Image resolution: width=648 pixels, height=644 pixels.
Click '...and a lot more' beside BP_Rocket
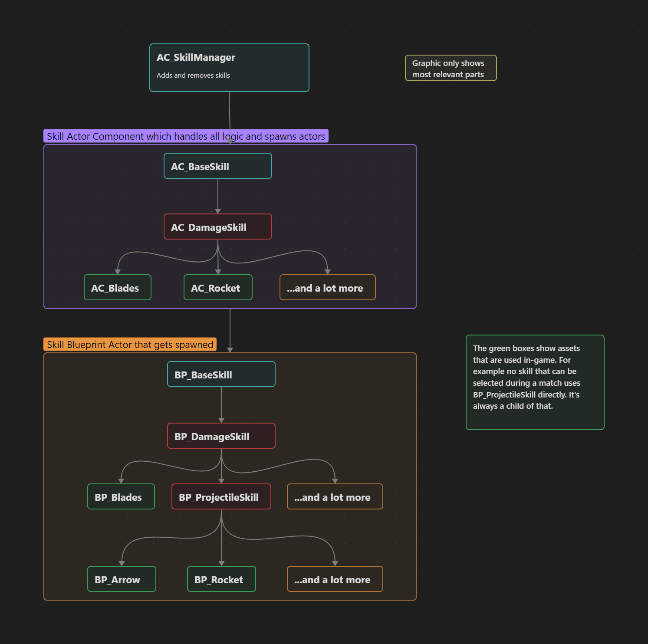pos(335,579)
